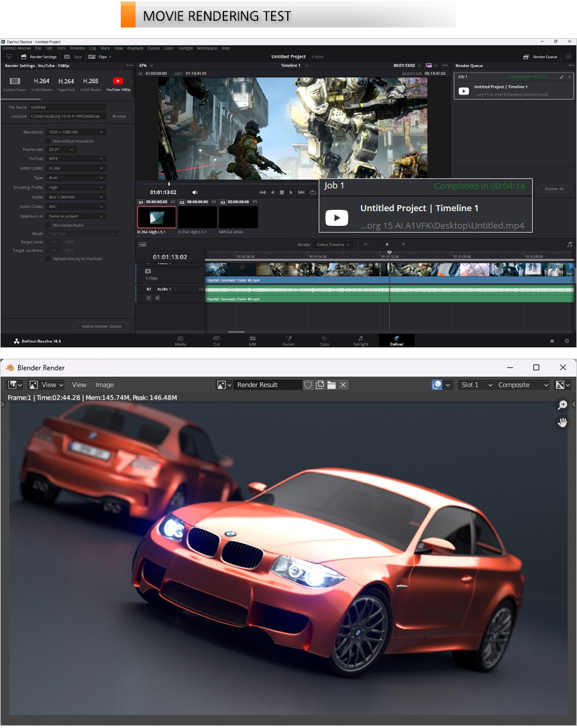Open the Composite pass dropdown in Blender
Image resolution: width=577 pixels, height=728 pixels.
523,385
